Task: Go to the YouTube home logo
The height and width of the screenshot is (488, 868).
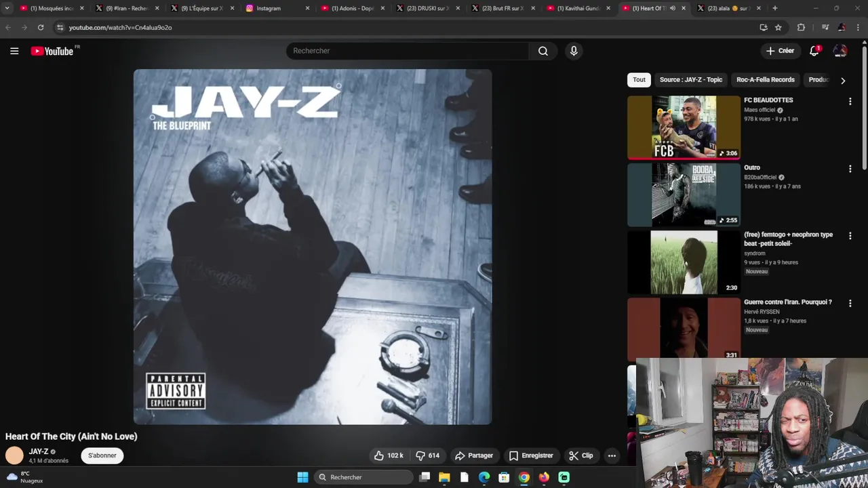Action: click(52, 51)
